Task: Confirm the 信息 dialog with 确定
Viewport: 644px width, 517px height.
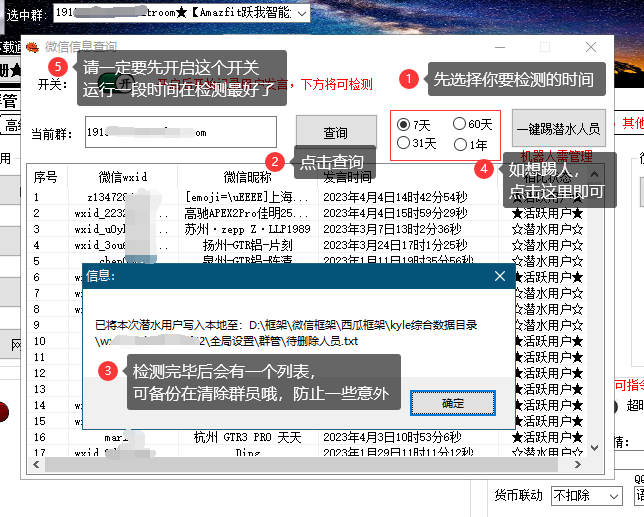Action: [453, 403]
